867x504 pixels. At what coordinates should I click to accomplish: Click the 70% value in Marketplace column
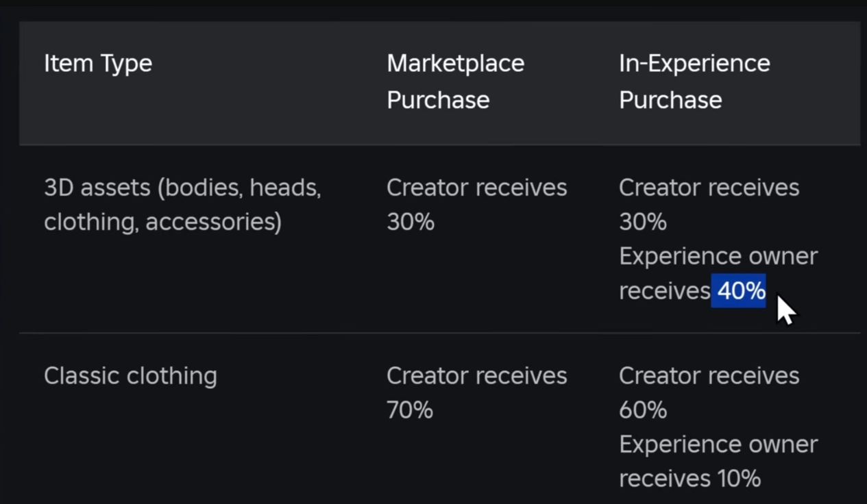410,411
